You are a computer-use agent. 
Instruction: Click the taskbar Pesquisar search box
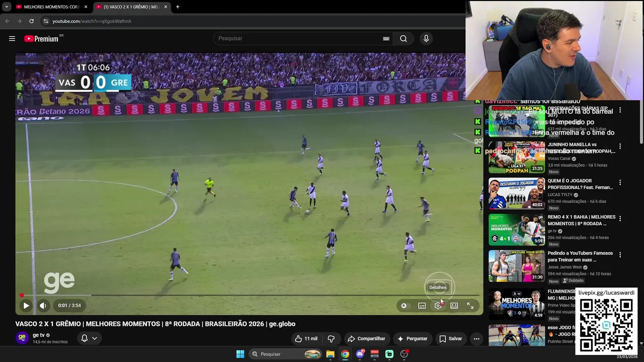pos(285,354)
